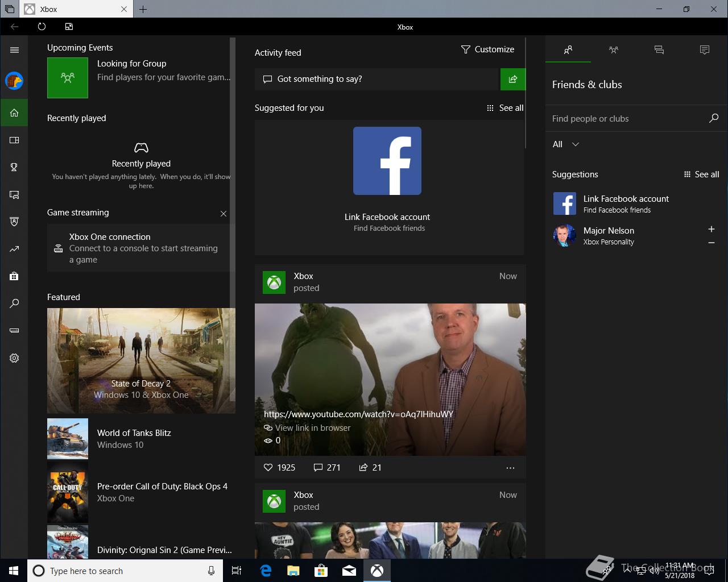Click View link in browser

pyautogui.click(x=307, y=428)
